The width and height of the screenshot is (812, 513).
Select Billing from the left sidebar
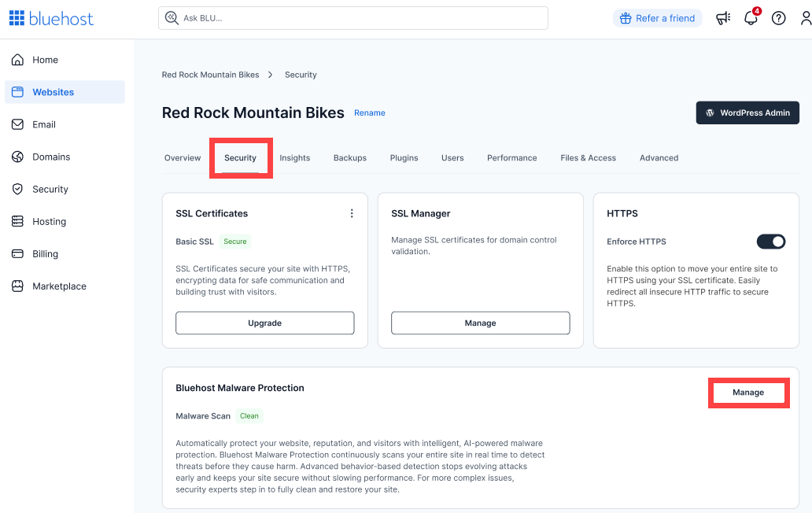click(43, 253)
